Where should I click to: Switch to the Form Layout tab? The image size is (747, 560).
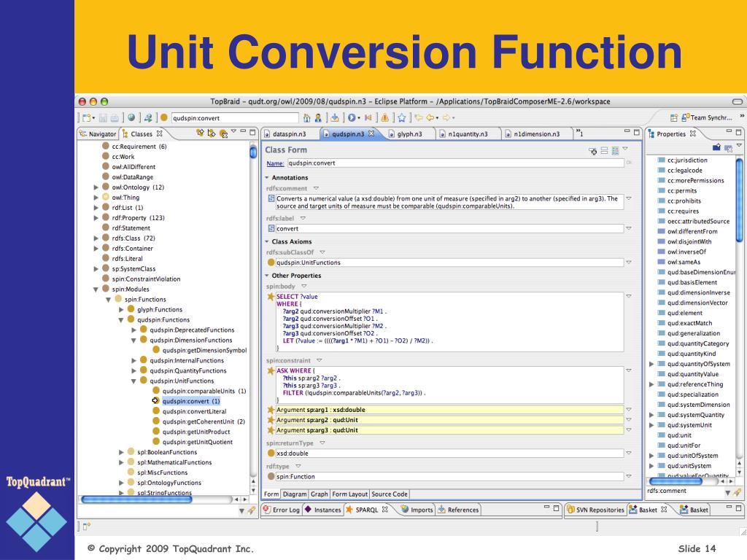pos(349,494)
